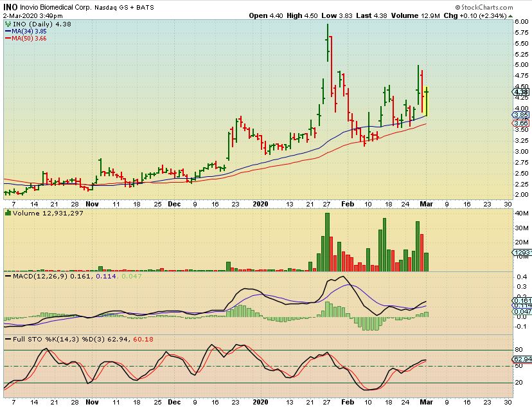Click the MACD(12,26,9) legend label
532x409 pixels.
tap(40, 276)
